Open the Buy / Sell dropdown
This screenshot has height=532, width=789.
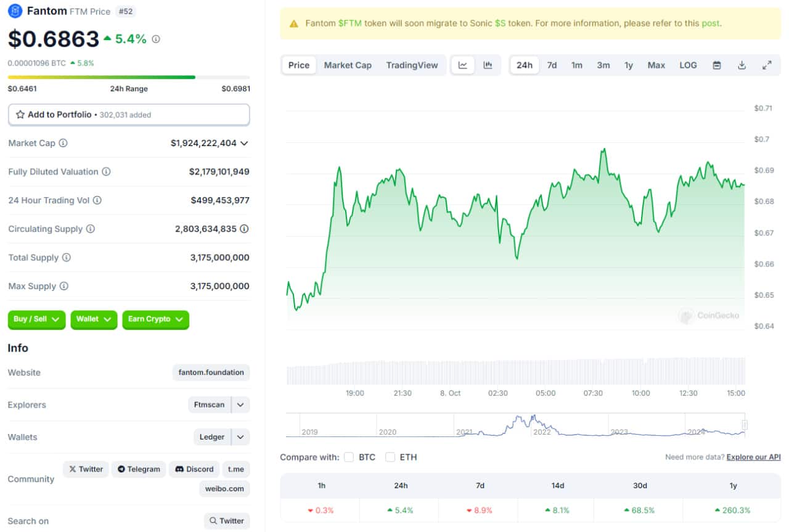click(36, 319)
